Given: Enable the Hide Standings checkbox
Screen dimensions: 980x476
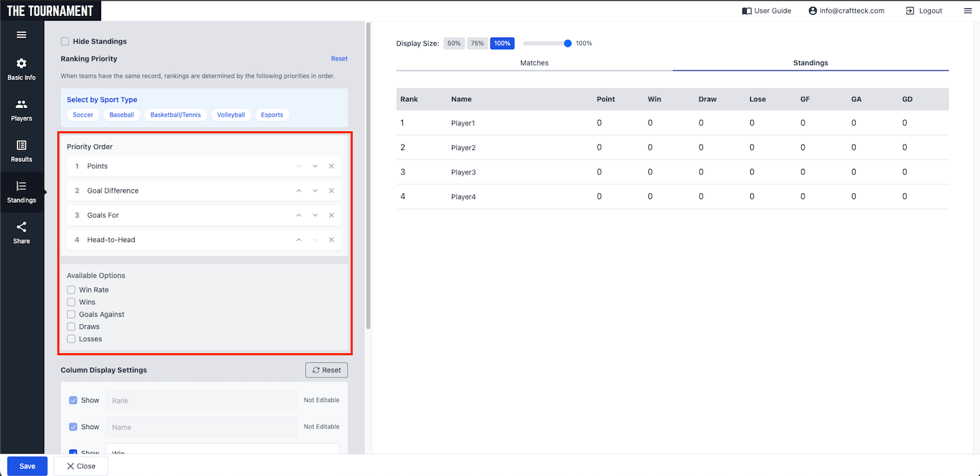Looking at the screenshot, I should point(65,41).
